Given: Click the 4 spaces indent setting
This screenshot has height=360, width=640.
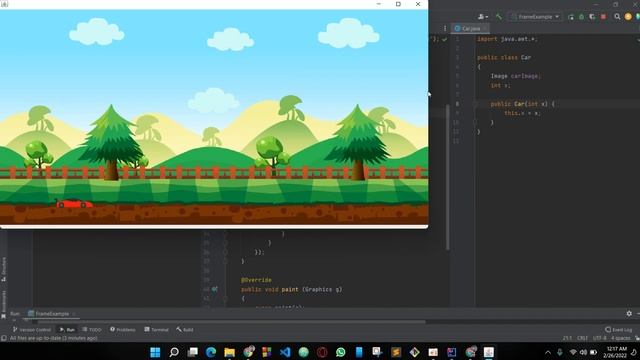Looking at the screenshot, I should tap(621, 338).
